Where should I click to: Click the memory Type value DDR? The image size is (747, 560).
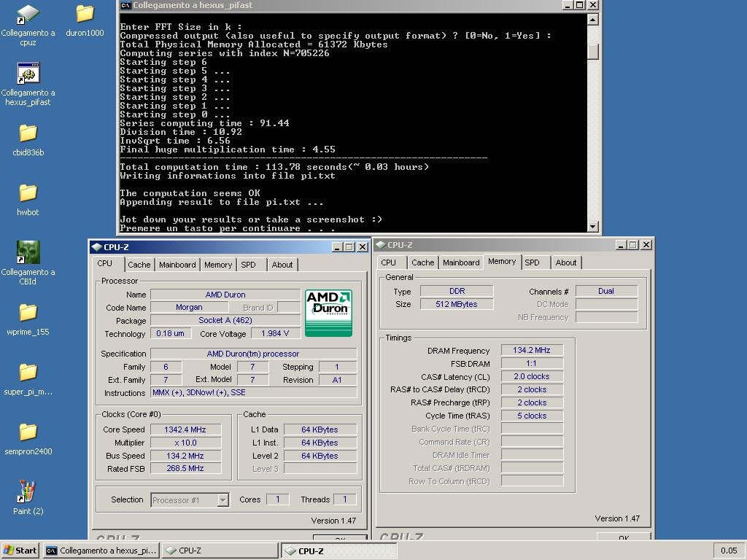click(x=457, y=291)
